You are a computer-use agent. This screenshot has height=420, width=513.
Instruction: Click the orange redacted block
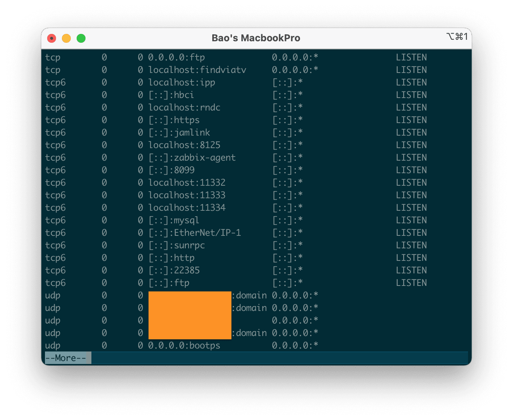pyautogui.click(x=190, y=315)
